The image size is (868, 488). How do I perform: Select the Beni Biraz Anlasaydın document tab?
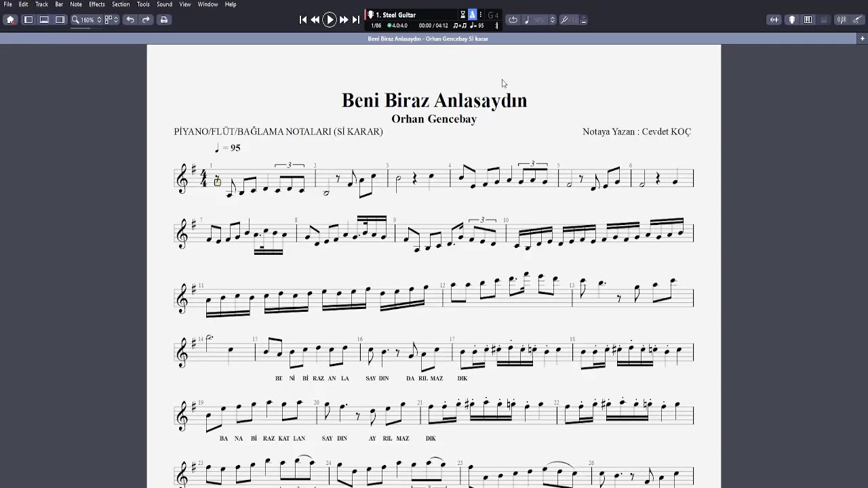coord(428,39)
